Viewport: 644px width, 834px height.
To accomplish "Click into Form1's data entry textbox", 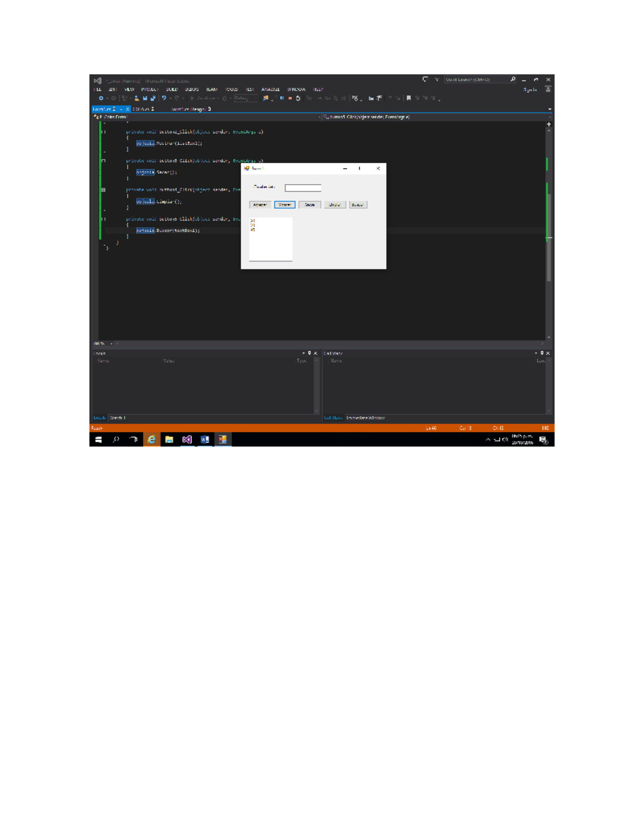I will tap(303, 187).
